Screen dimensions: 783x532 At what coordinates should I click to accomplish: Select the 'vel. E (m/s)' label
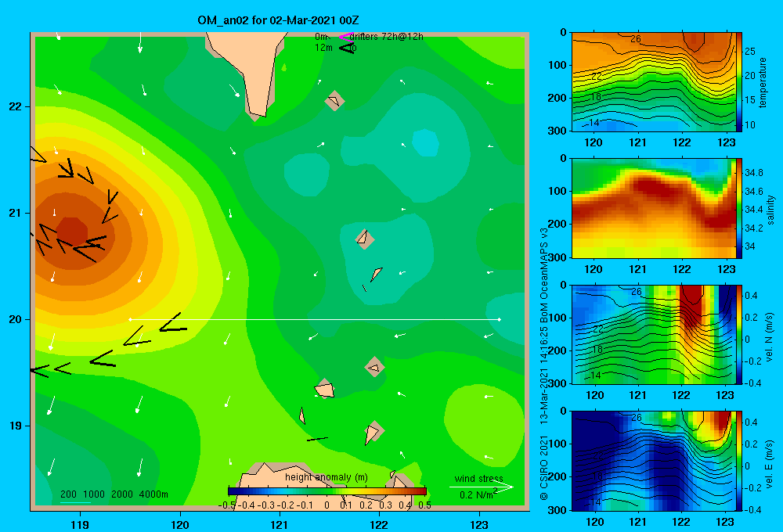[769, 464]
